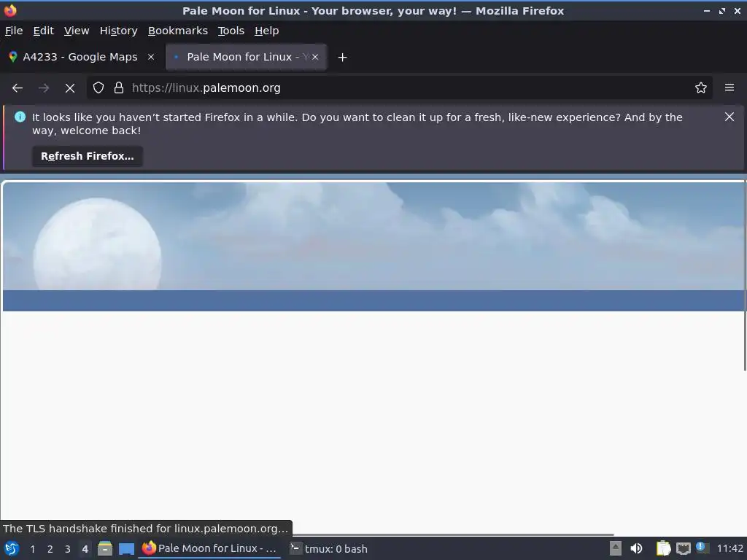Screen dimensions: 747x560
Task: Click the update notifier tray icon
Action: [x=702, y=548]
